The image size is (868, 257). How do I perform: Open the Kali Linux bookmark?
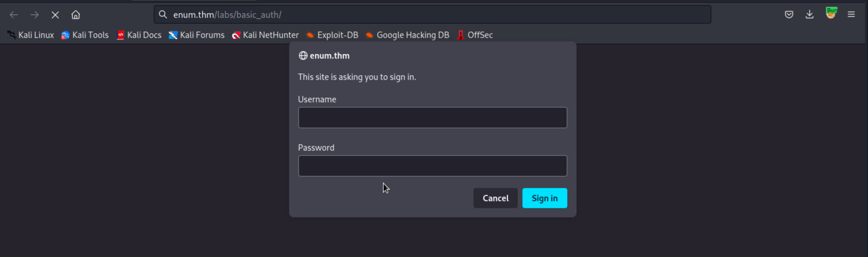pyautogui.click(x=31, y=35)
